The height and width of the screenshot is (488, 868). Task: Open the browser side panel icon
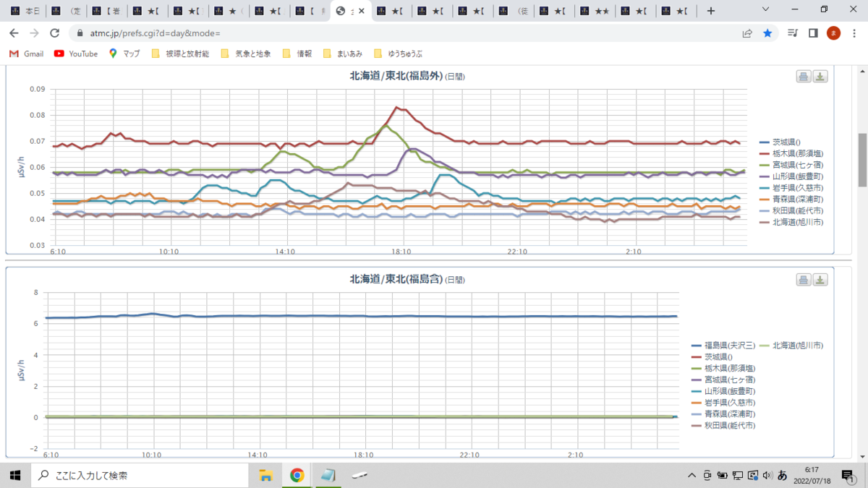813,33
